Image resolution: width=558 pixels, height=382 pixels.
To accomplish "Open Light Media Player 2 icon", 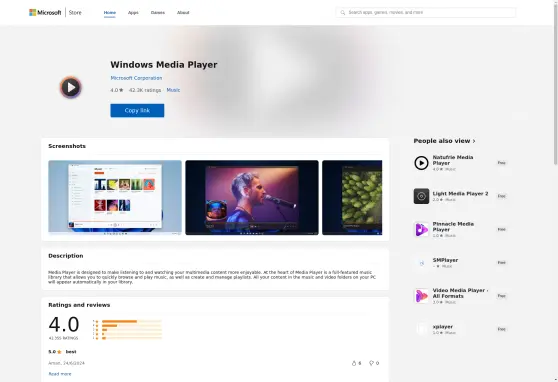I will tap(421, 196).
